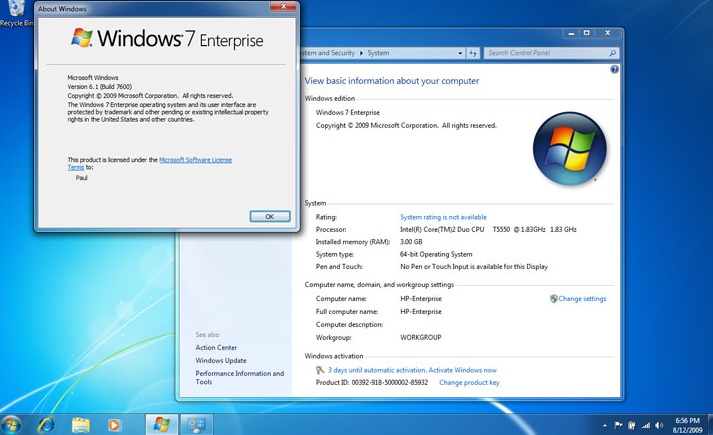Viewport: 713px width, 435px height.
Task: Click the help question mark icon
Action: (x=614, y=70)
